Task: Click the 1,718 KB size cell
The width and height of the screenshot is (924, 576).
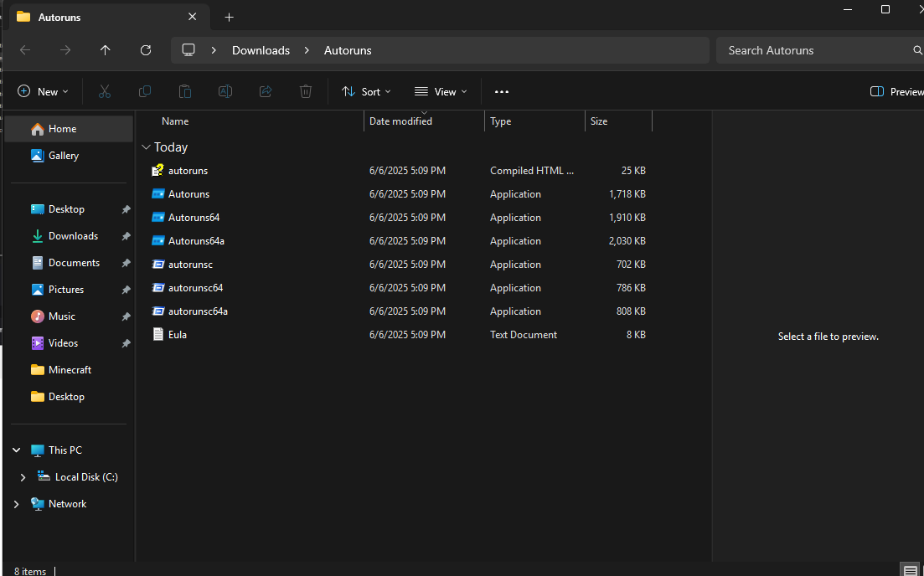Action: pyautogui.click(x=627, y=194)
